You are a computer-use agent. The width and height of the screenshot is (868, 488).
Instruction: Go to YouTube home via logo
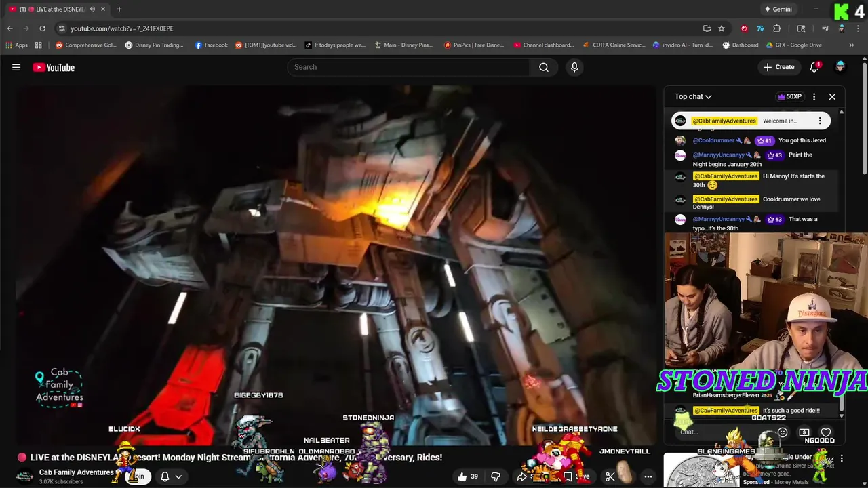coord(54,67)
